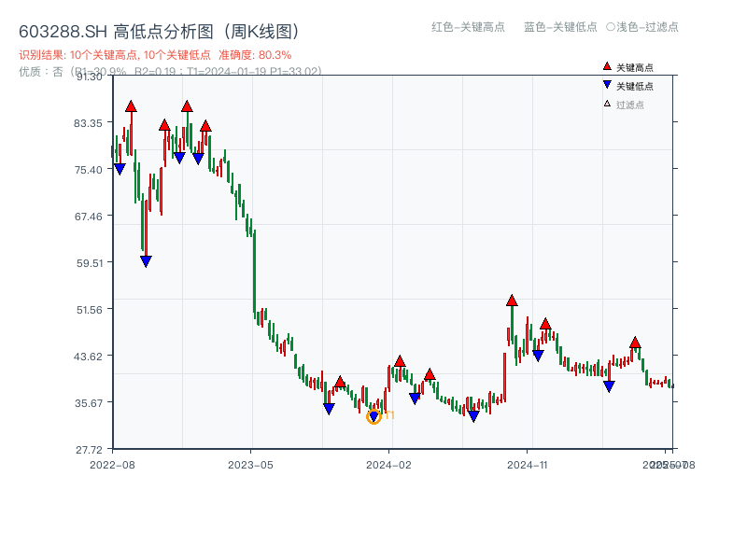Click the red high marker just before the T1 point
747x560 pixels.
340,382
